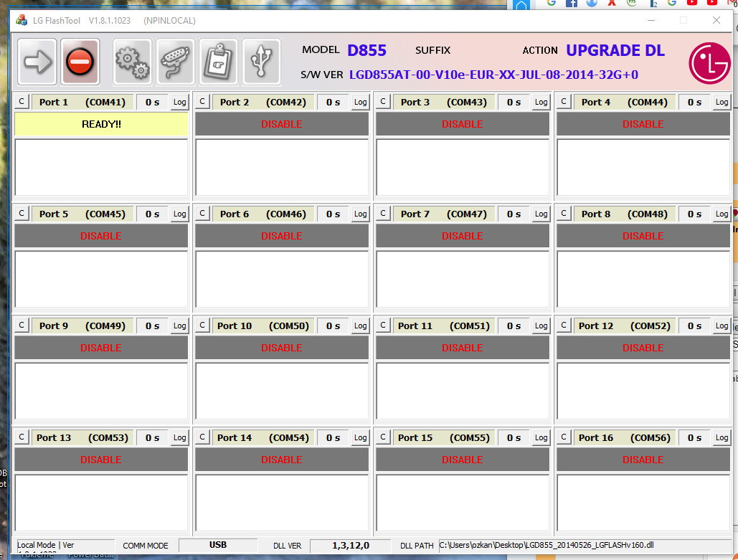Click the DISABLE status of Port 7

[x=463, y=236]
